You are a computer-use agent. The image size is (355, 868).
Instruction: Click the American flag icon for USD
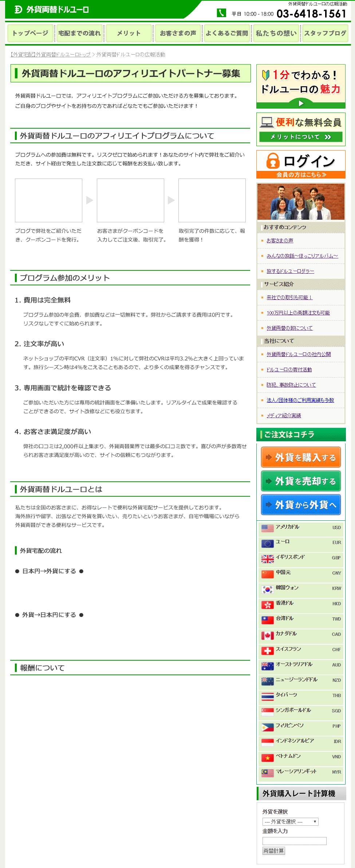point(267,528)
